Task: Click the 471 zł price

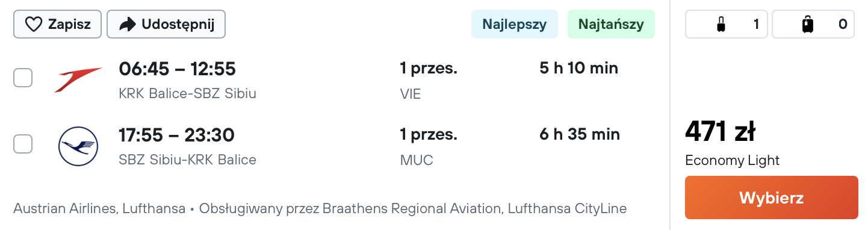Action: [721, 132]
